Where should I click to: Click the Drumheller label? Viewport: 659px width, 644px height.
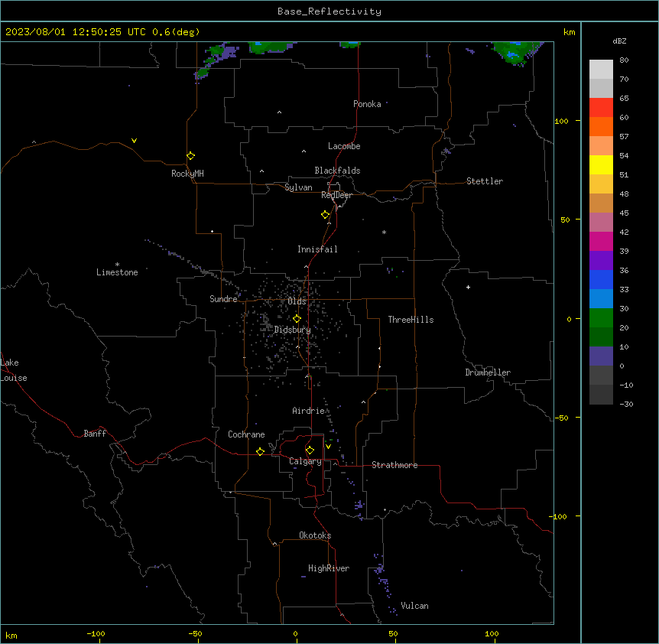(488, 372)
